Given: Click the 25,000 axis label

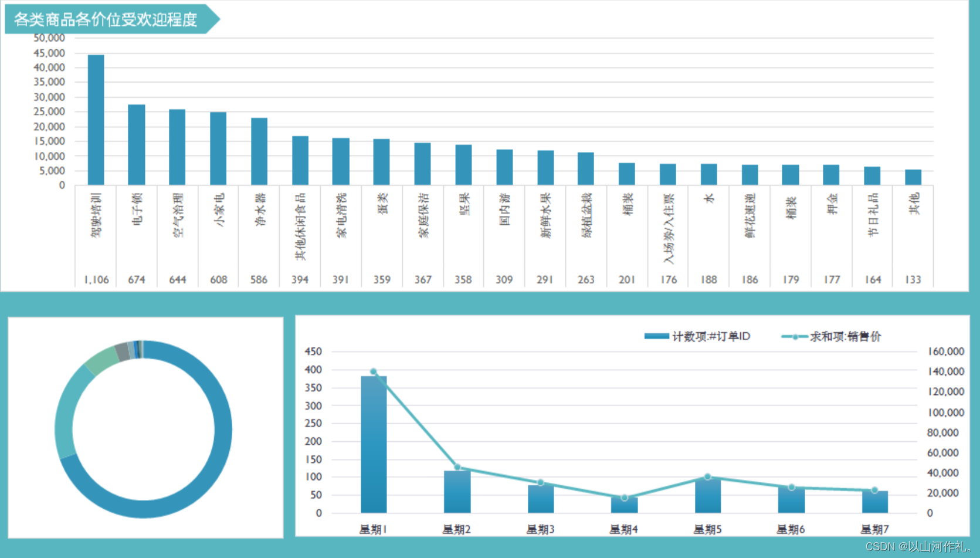Looking at the screenshot, I should pyautogui.click(x=49, y=111).
